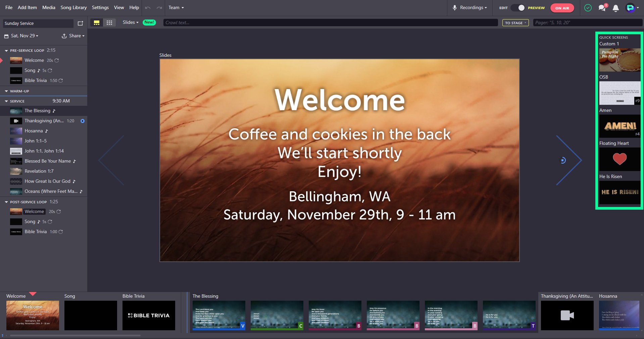Image resolution: width=644 pixels, height=339 pixels.
Task: Select Revelation 1:7 item
Action: click(44, 171)
